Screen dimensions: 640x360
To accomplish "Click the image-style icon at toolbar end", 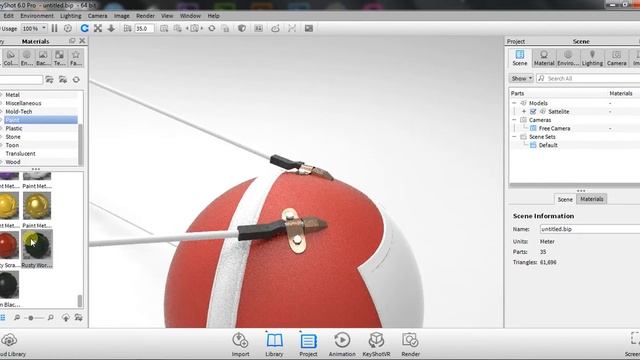I will point(309,28).
